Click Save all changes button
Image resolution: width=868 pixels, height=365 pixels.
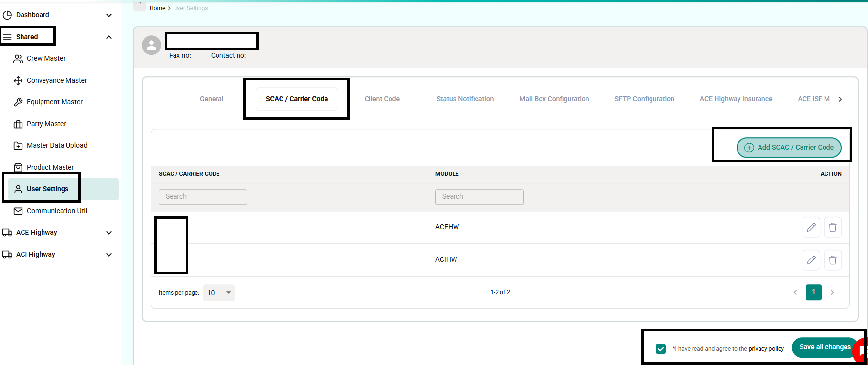tap(825, 347)
